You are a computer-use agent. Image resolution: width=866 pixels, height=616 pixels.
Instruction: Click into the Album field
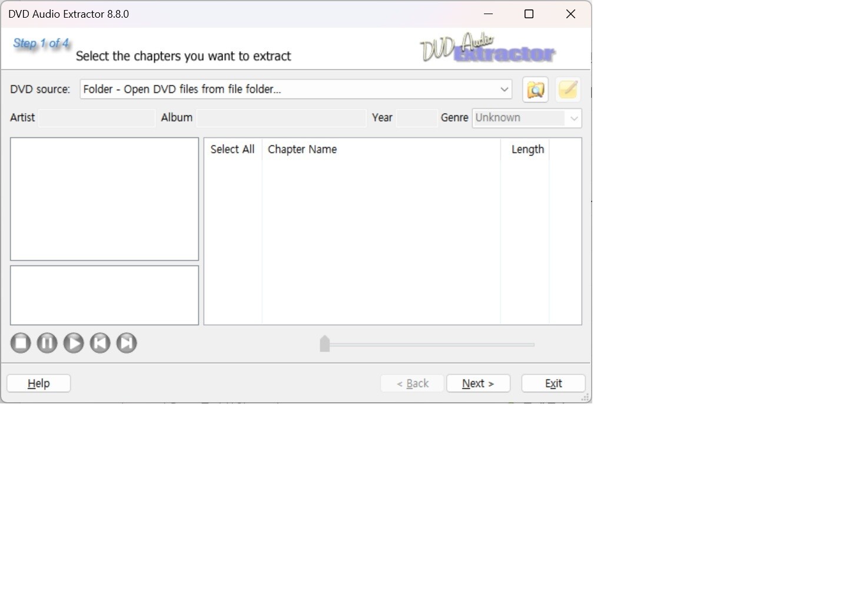click(281, 118)
